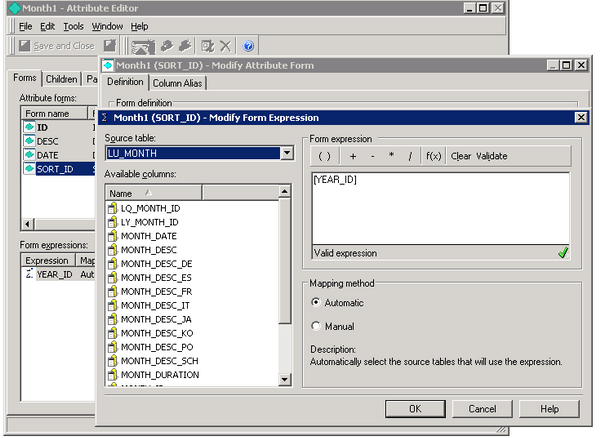Switch to the Children tab
Image resolution: width=600 pixels, height=438 pixels.
[x=61, y=79]
